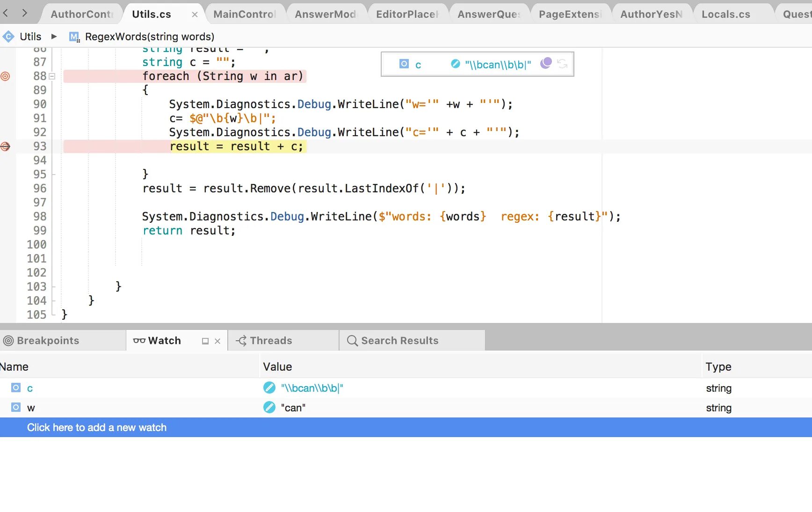Switch to the AuthorContr tab
Screen dimensions: 812x512
[82, 14]
